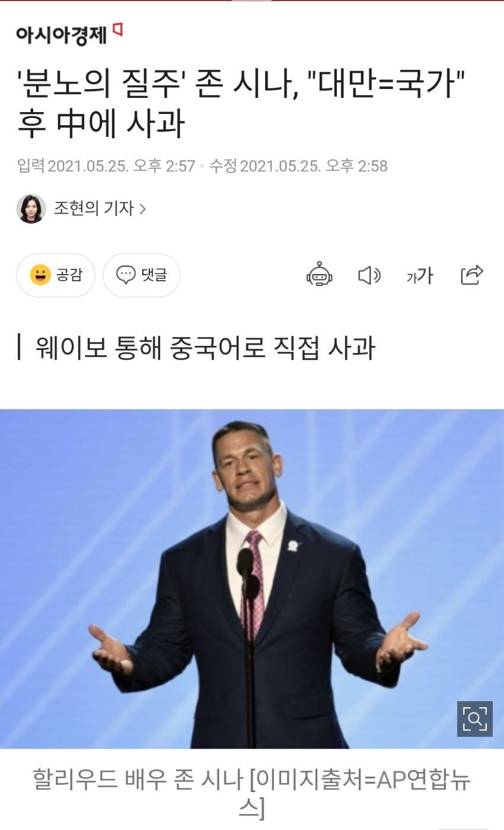View the reporter's profile photo
The width and height of the screenshot is (504, 830).
31,209
